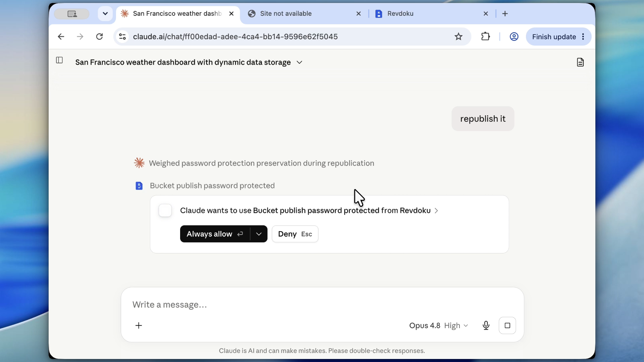644x362 pixels.
Task: Open the artifacts document icon at top right
Action: 580,62
